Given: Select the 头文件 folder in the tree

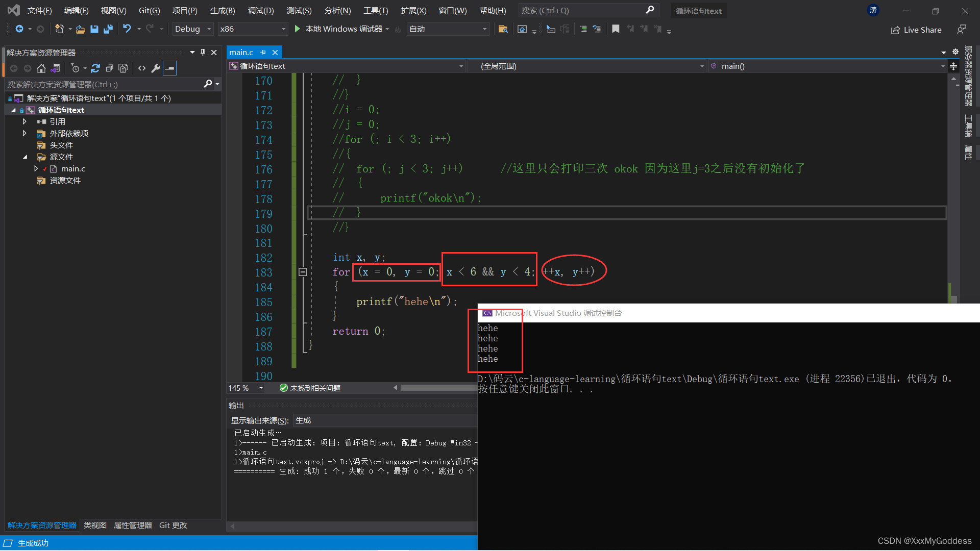Looking at the screenshot, I should (x=61, y=145).
